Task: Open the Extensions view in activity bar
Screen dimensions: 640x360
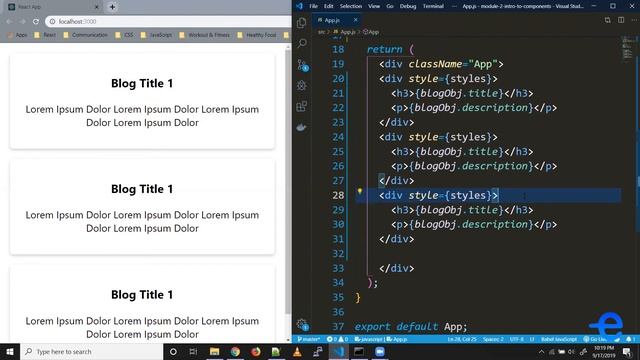Action: point(302,106)
